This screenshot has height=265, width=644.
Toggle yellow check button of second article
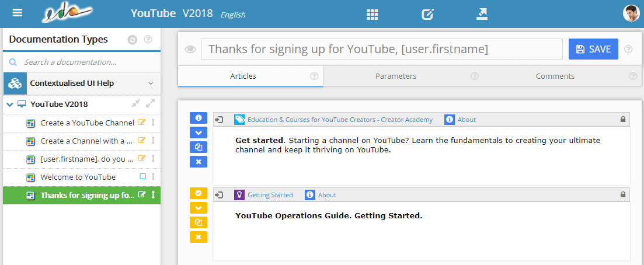(199, 193)
